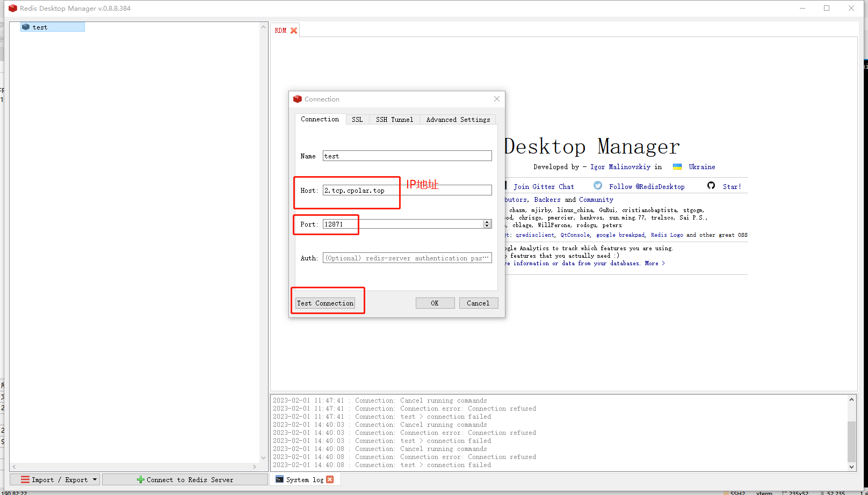This screenshot has height=495, width=868.
Task: Open the QtConsole link
Action: 575,235
